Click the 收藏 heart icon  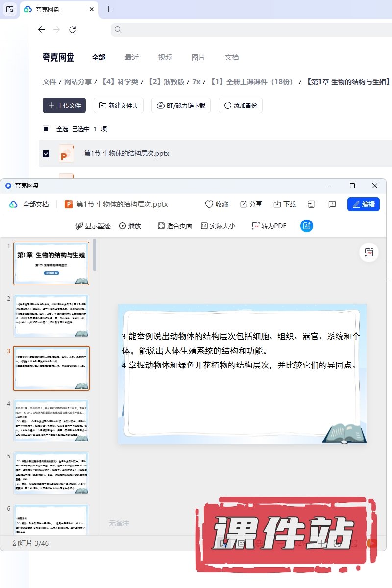coord(209,204)
